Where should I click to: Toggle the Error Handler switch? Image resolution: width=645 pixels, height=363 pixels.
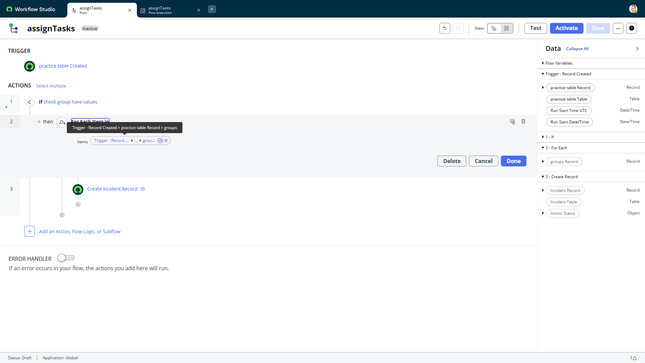coord(66,258)
